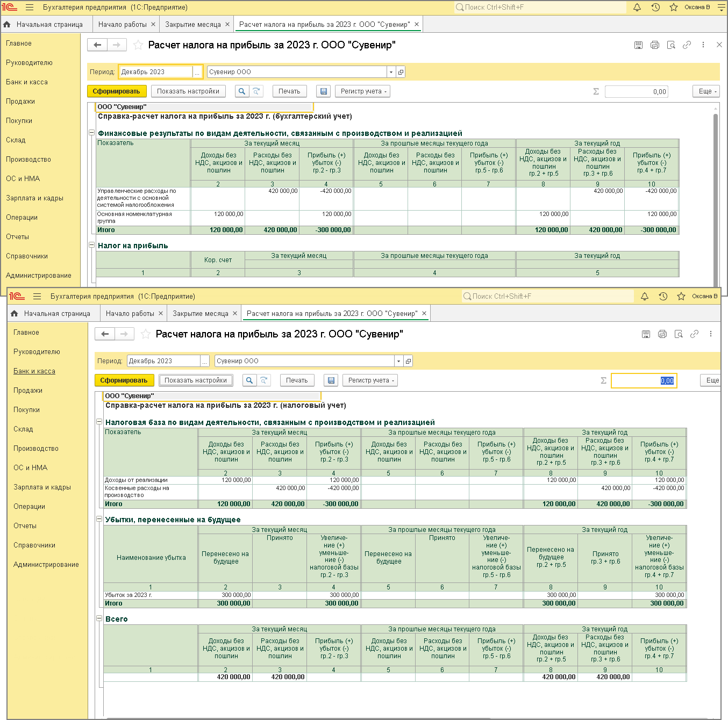The height and width of the screenshot is (720, 728).
Task: Click the printer icon in top report header
Action: click(655, 45)
